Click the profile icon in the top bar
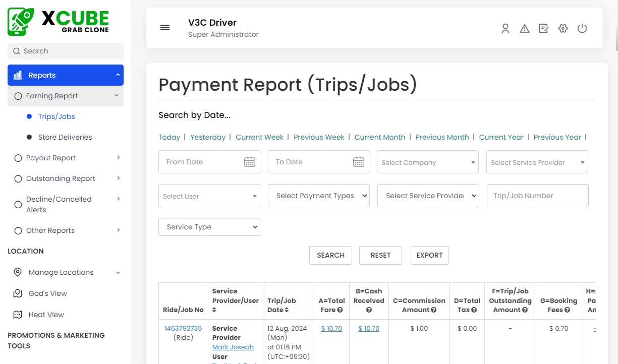Viewport: 618px width, 364px height. pos(505,29)
